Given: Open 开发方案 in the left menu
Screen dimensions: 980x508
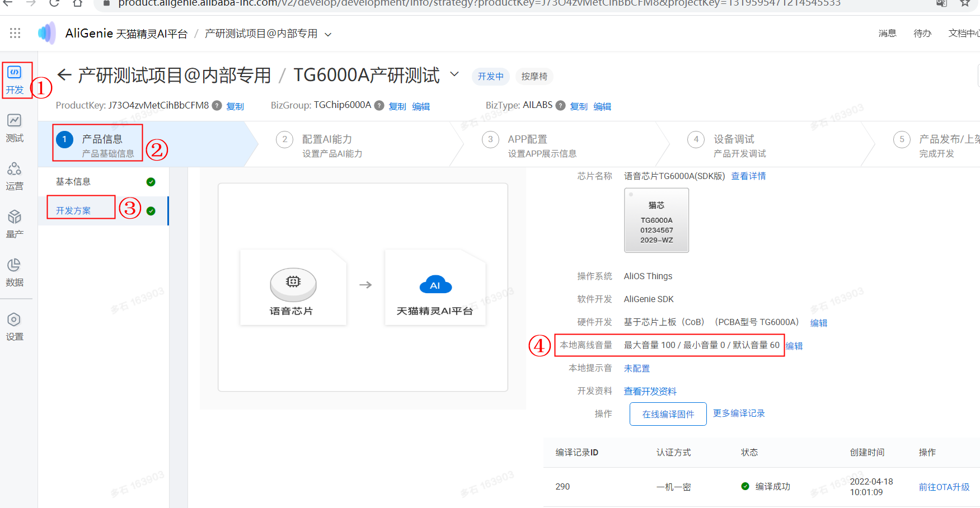Looking at the screenshot, I should [x=73, y=211].
